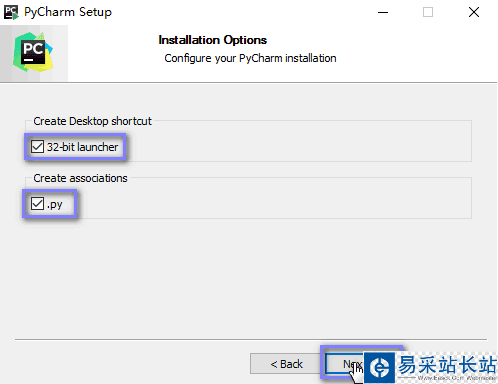
Task: Click the large PyCharm PC logo
Action: coord(33,52)
